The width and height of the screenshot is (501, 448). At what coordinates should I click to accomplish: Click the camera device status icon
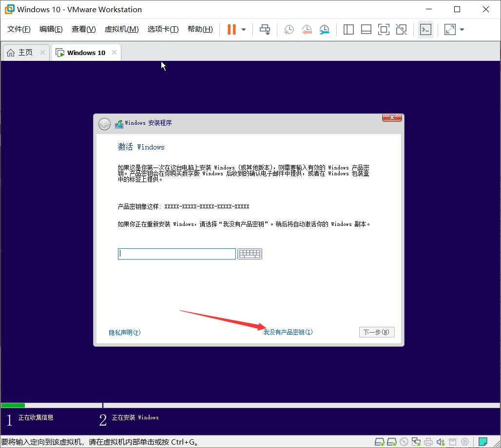[x=465, y=442]
